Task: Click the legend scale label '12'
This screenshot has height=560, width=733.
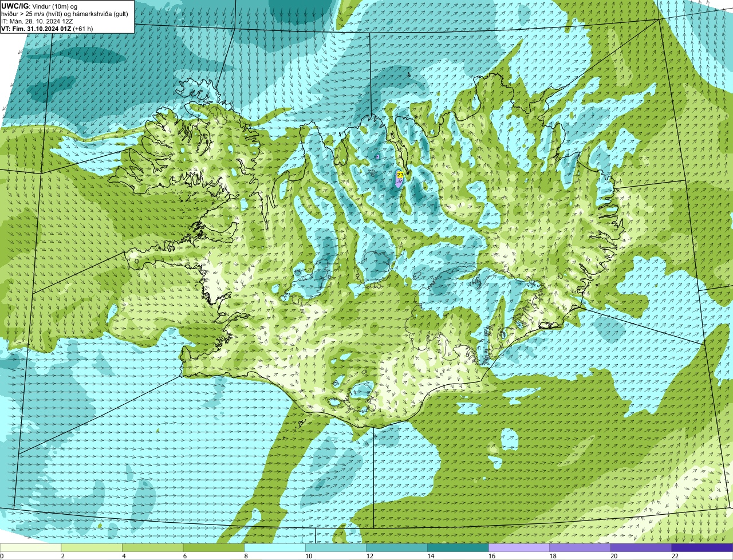Action: pos(370,556)
